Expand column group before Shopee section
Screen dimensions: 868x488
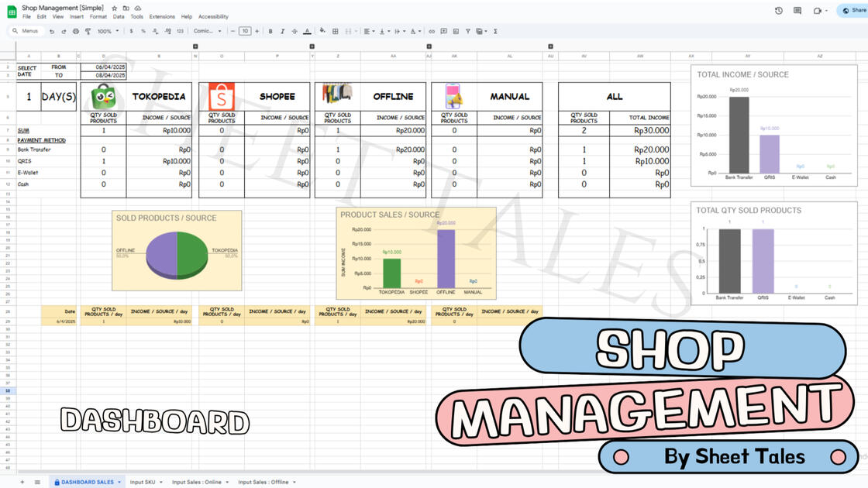pos(195,46)
